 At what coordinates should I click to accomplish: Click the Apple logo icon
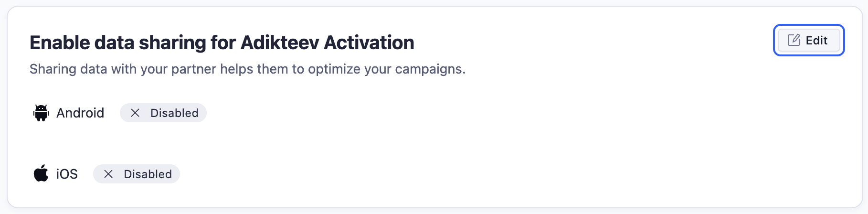point(41,173)
